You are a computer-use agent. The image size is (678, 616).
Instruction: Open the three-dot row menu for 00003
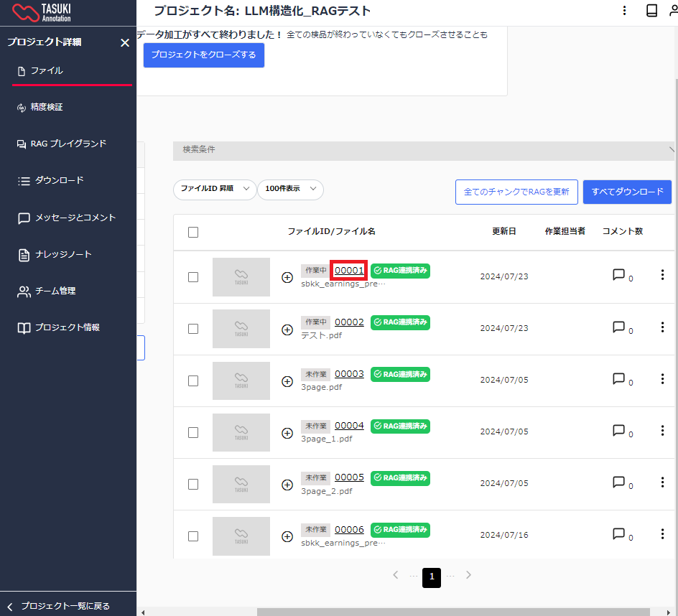pos(662,379)
